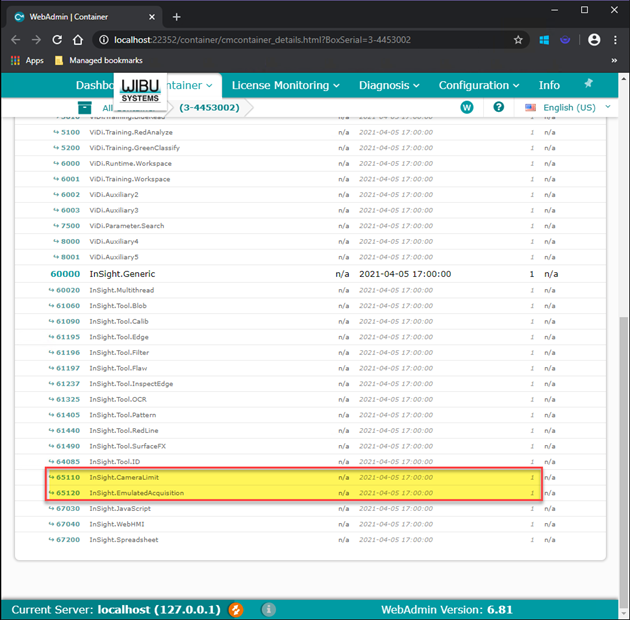
Task: Open the Configuration dropdown menu
Action: click(480, 85)
